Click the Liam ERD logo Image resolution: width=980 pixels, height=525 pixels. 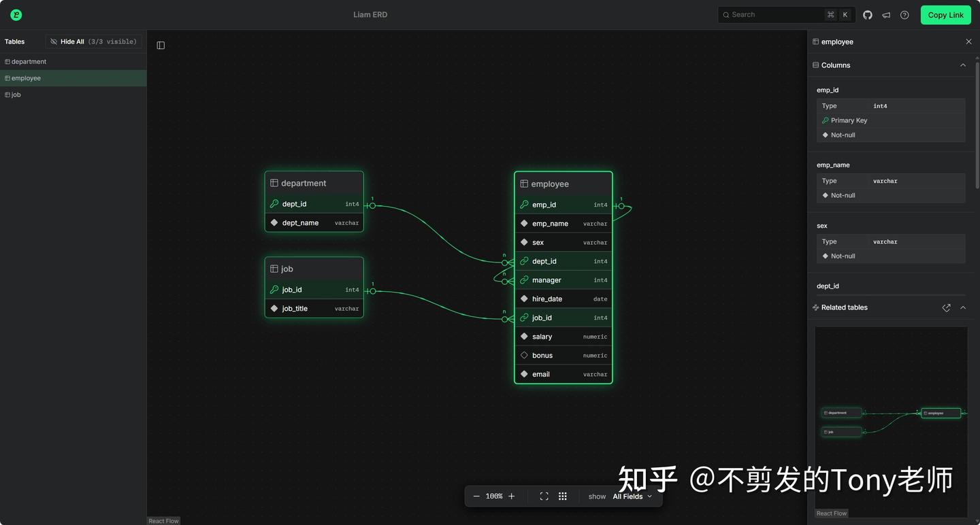pos(15,14)
